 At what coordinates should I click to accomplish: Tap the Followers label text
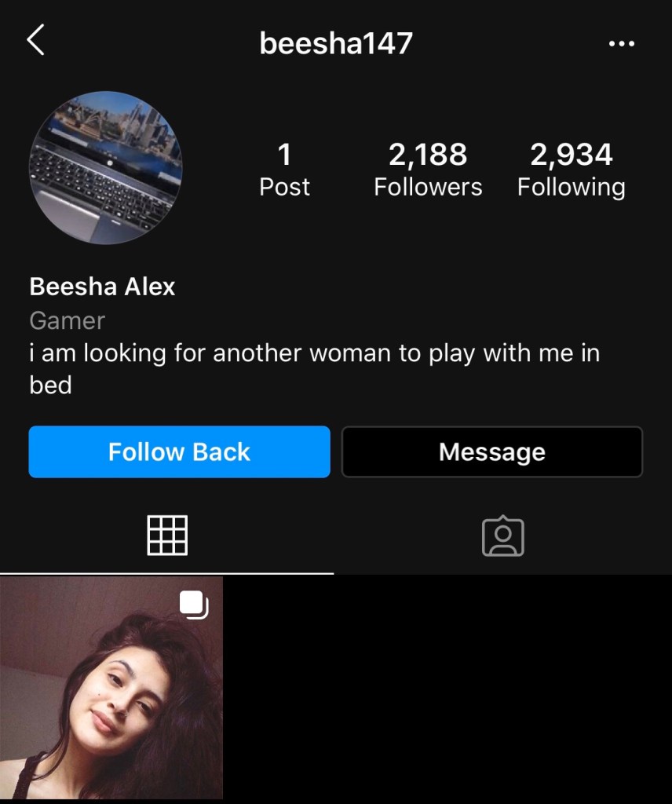428,187
